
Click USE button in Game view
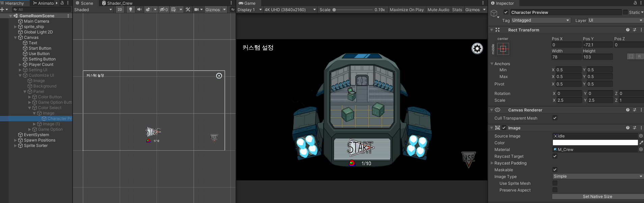pos(468,159)
